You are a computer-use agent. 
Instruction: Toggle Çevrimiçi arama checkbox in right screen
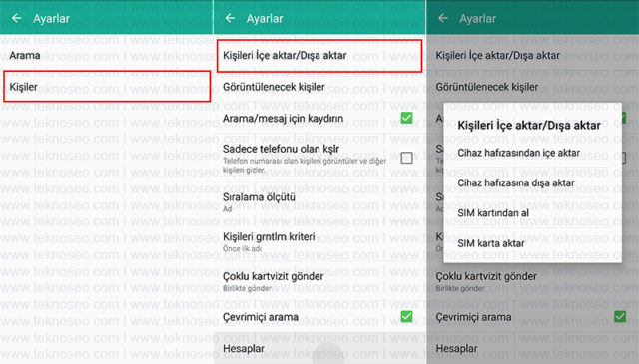pyautogui.click(x=620, y=316)
